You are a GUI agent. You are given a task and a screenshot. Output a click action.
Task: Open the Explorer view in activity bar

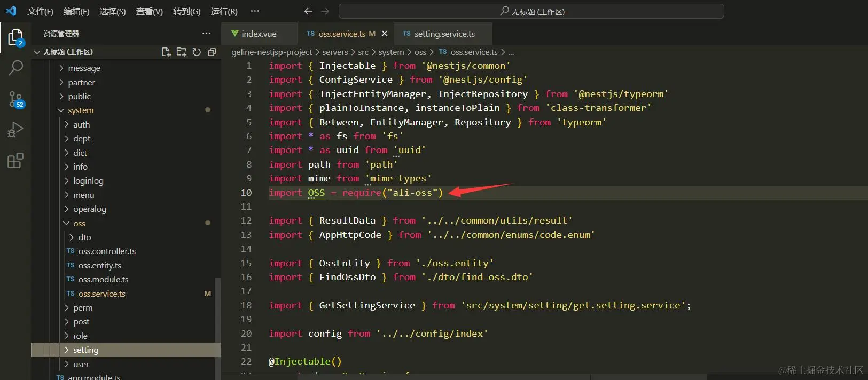[x=15, y=38]
